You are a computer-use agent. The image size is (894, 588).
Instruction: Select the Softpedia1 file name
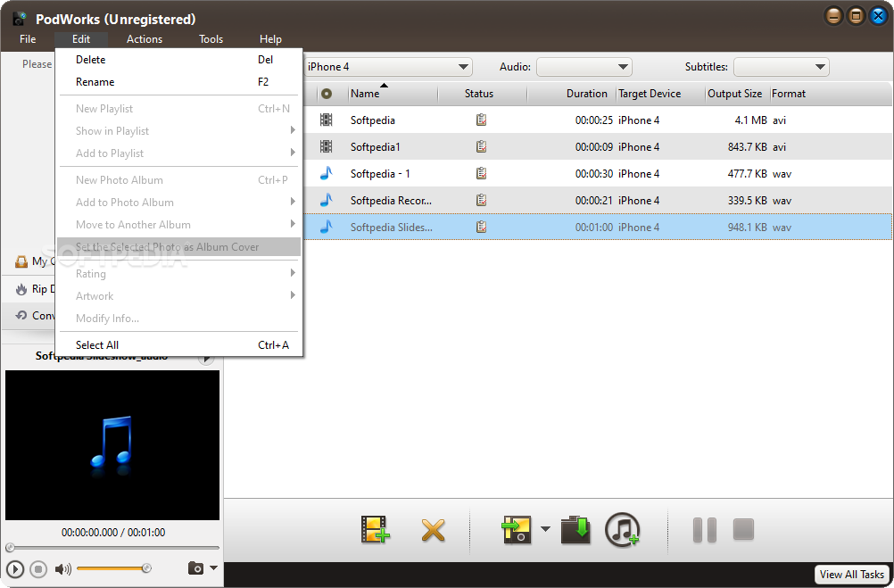375,146
